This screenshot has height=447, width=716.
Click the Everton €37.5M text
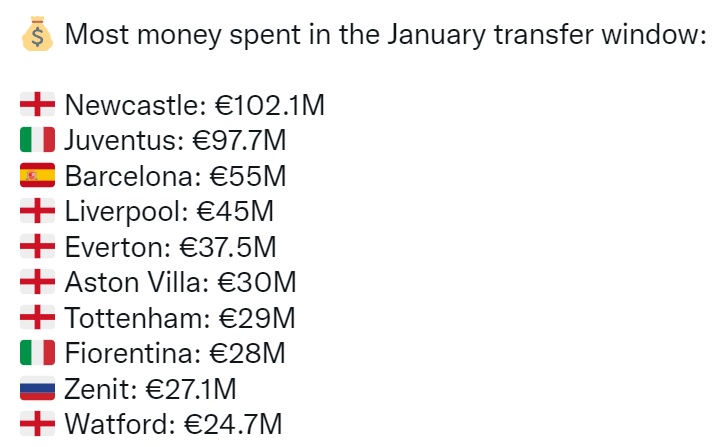[x=171, y=247]
